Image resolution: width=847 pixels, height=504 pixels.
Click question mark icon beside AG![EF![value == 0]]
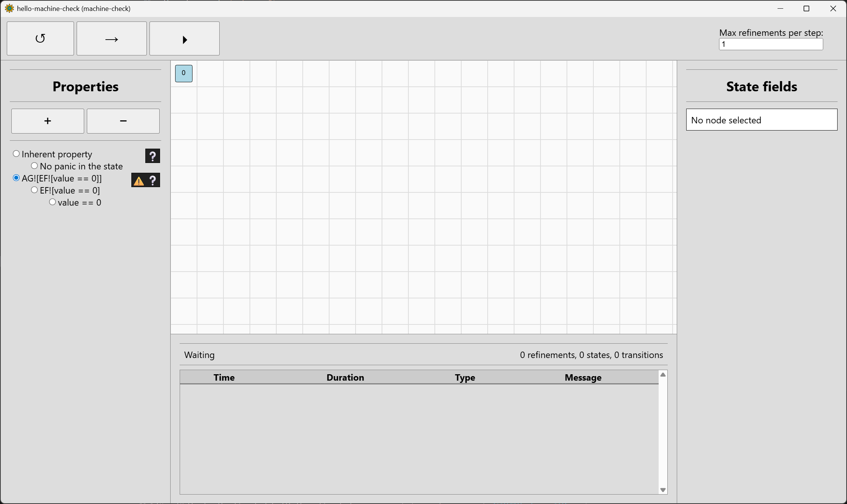[x=153, y=180]
